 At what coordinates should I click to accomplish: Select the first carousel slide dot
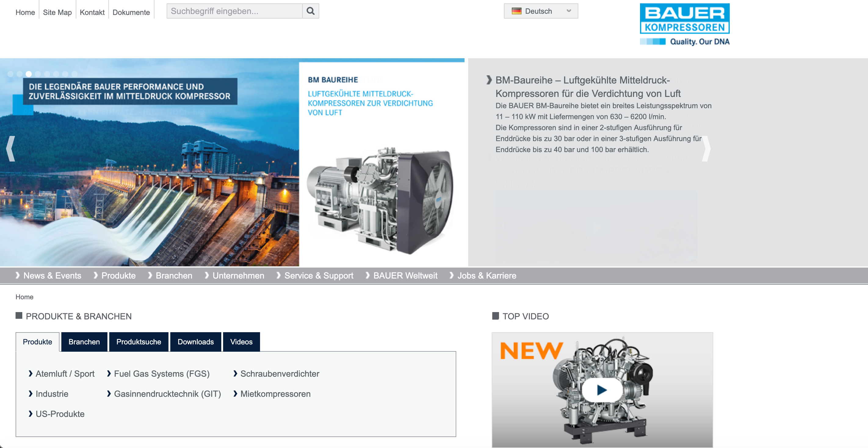(x=10, y=74)
